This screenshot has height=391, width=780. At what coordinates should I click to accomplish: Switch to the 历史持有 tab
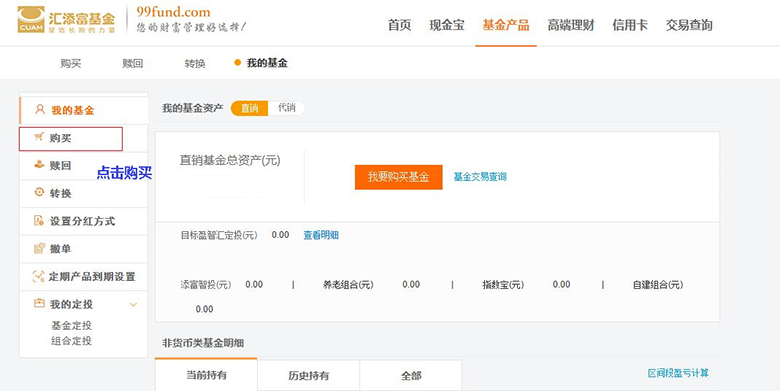pyautogui.click(x=308, y=375)
